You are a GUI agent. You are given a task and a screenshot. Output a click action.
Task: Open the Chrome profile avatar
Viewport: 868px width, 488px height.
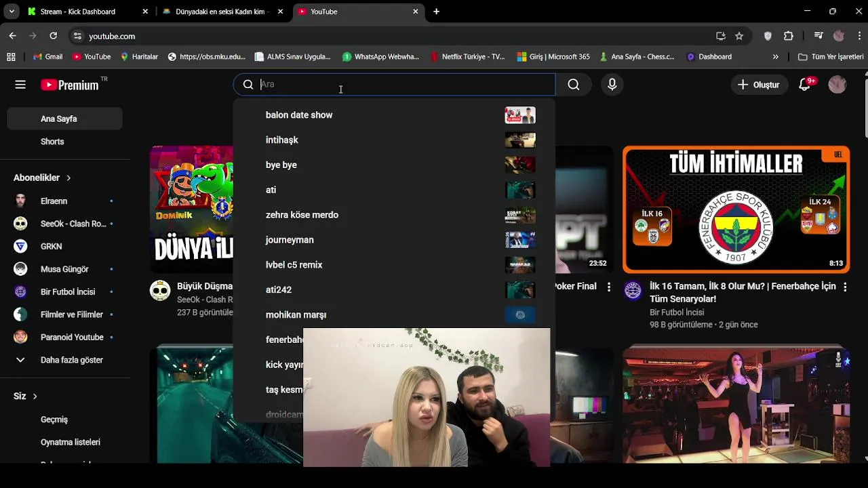pos(839,36)
